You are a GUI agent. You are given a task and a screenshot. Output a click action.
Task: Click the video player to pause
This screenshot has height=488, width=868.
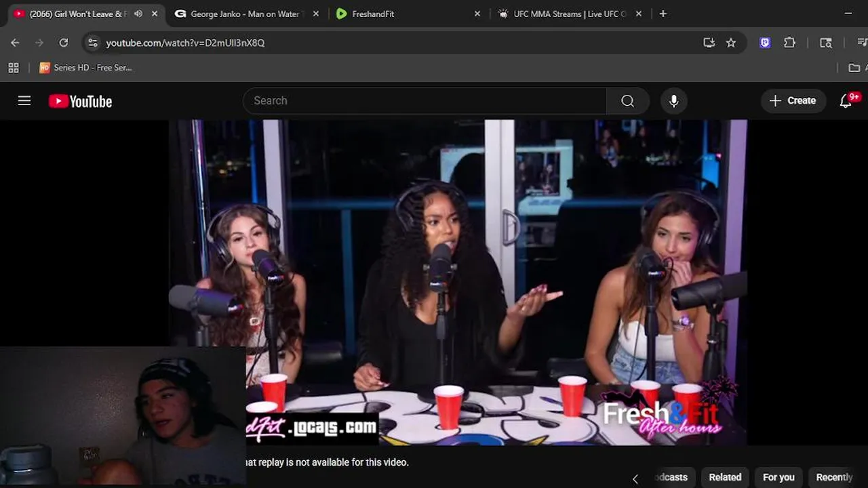click(x=458, y=282)
